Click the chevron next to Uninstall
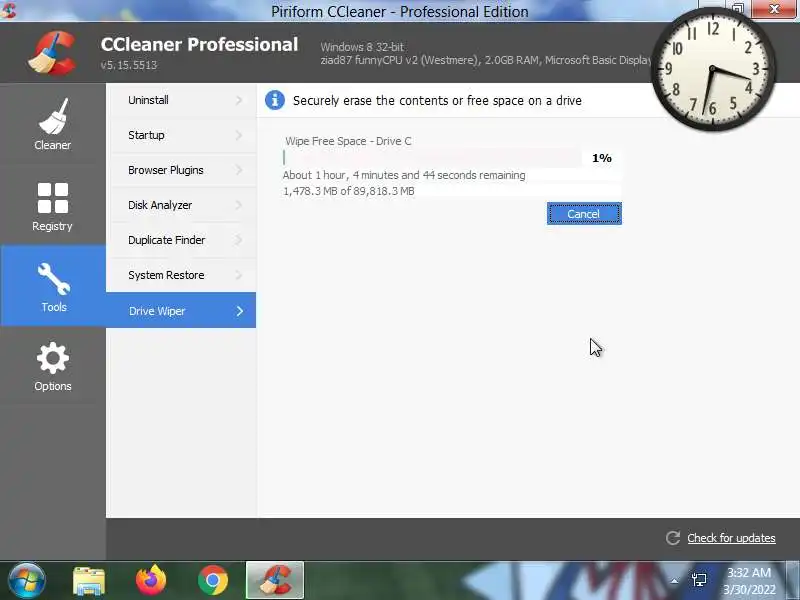The height and width of the screenshot is (600, 800). [239, 100]
